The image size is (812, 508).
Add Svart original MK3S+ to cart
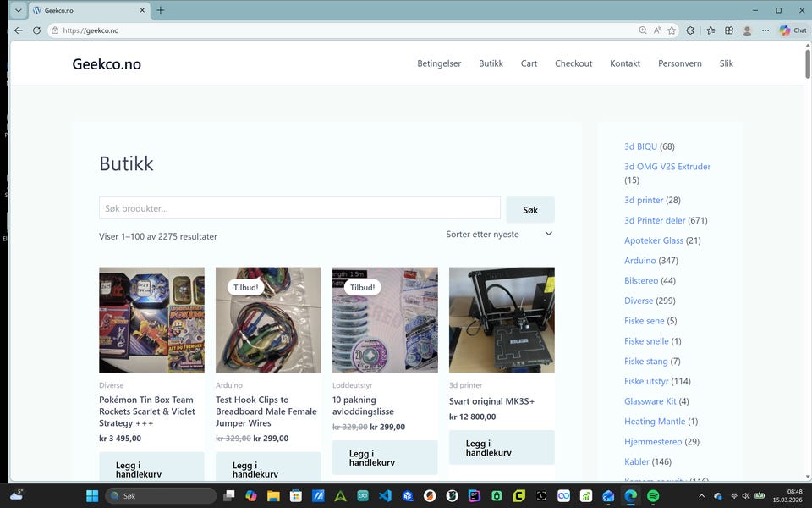501,447
